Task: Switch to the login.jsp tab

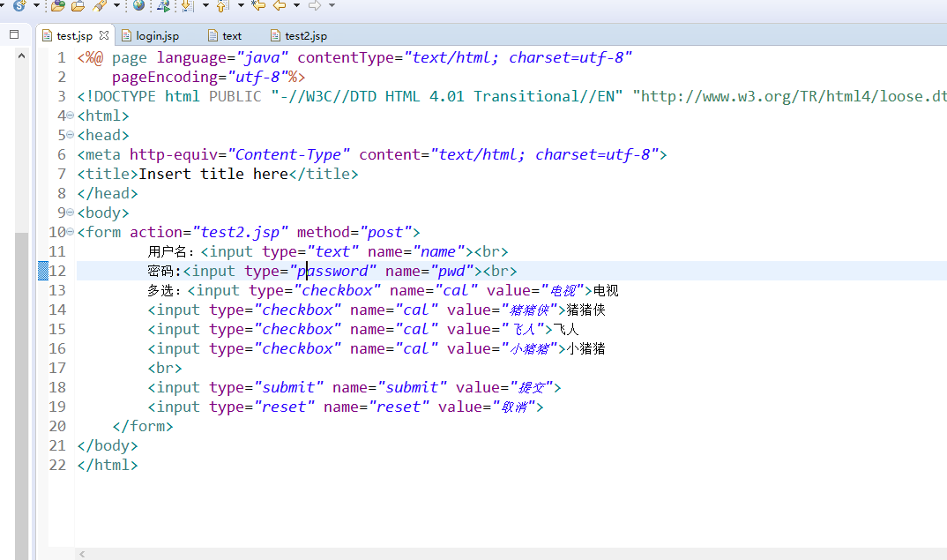Action: pyautogui.click(x=158, y=36)
